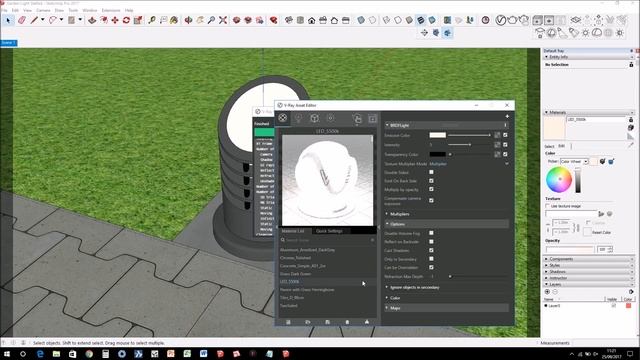The height and width of the screenshot is (360, 640).
Task: Select the Pan hand tool
Action: pos(200,20)
